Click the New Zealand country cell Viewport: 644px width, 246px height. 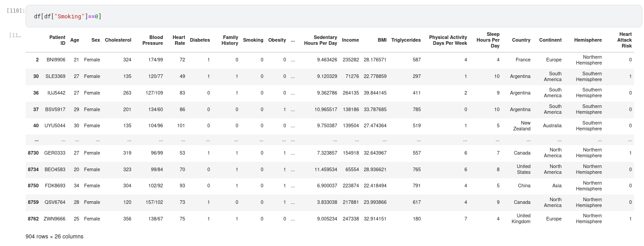pyautogui.click(x=521, y=126)
